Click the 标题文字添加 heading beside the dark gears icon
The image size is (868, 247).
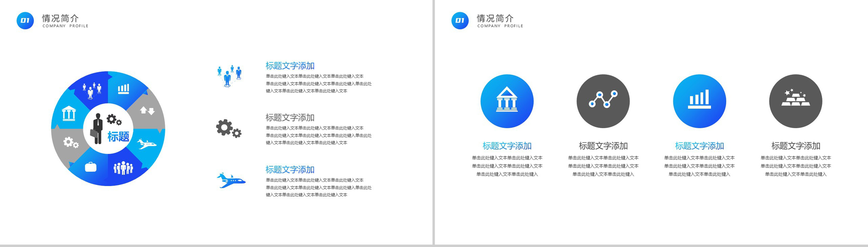point(290,117)
